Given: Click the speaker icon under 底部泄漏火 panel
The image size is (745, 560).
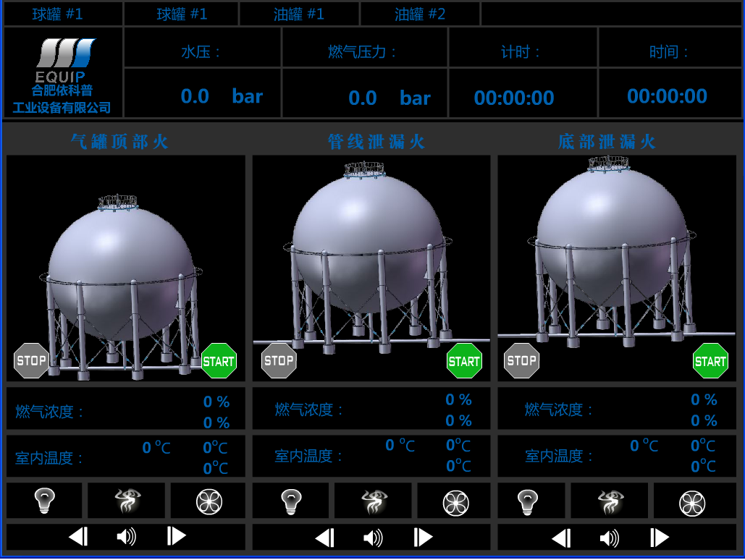Looking at the screenshot, I should click(610, 538).
